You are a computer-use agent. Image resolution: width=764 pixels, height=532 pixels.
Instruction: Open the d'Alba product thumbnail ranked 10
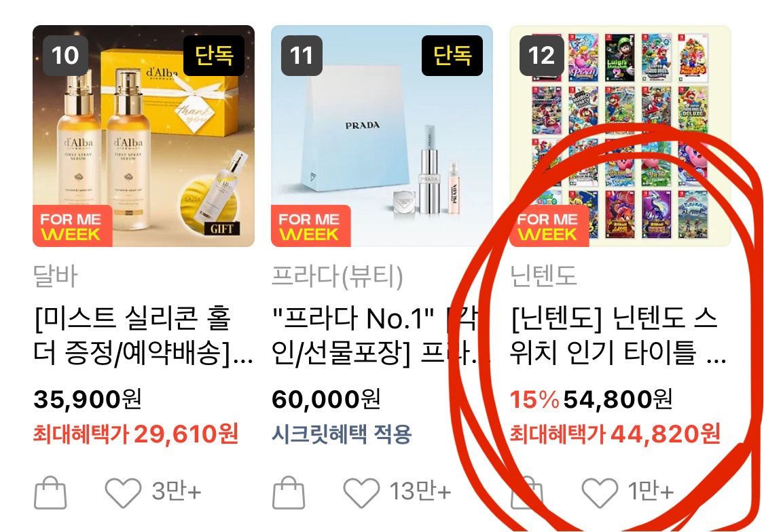[x=144, y=136]
